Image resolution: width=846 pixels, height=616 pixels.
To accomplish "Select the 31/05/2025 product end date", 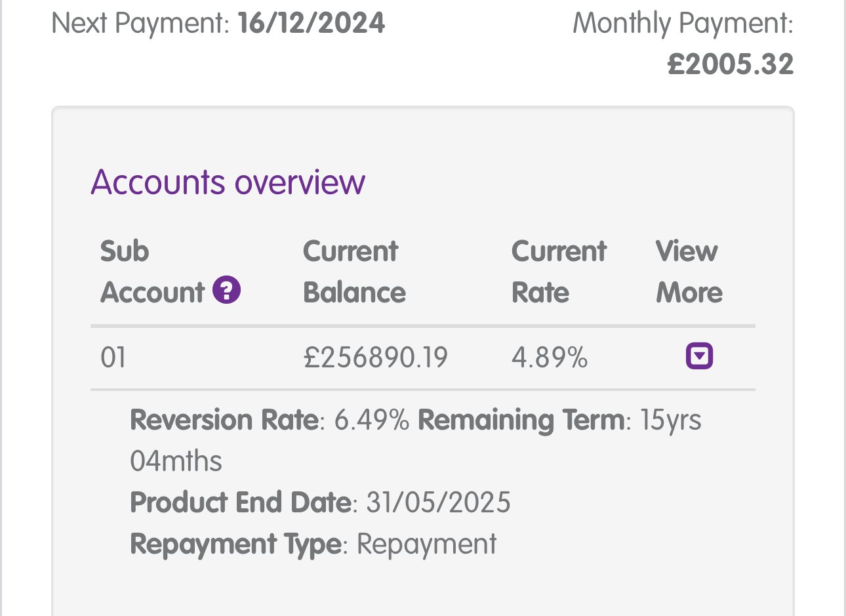I will (438, 503).
